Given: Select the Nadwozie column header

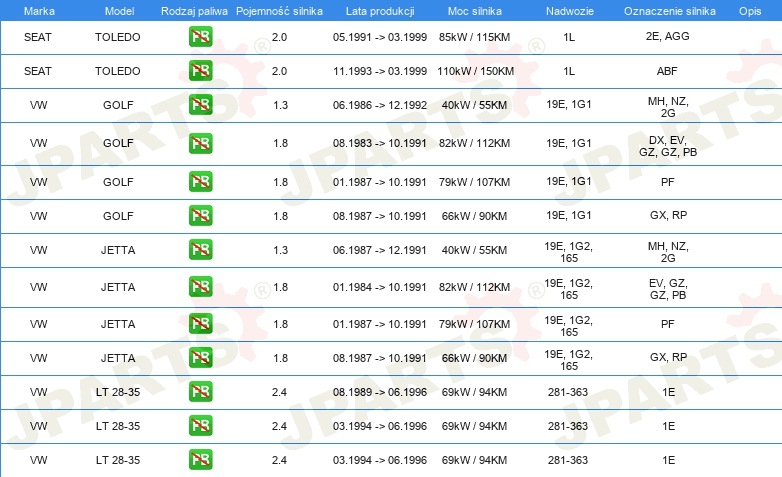Looking at the screenshot, I should point(570,11).
